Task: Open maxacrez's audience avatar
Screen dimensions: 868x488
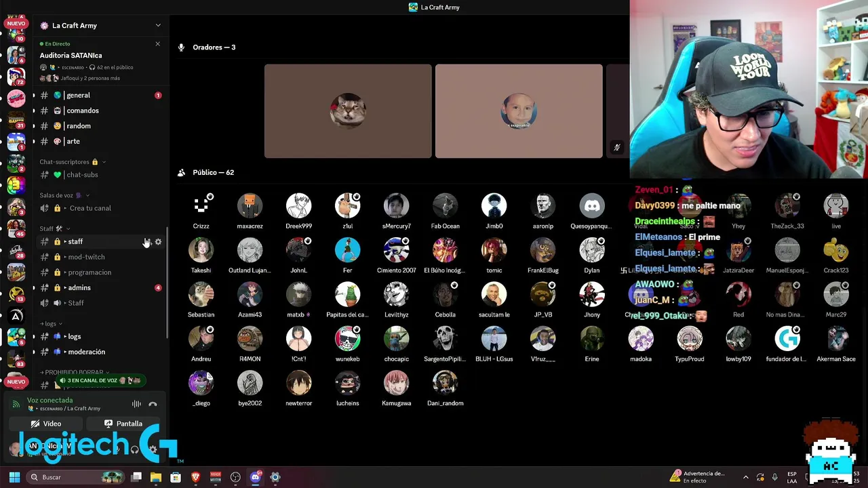Action: point(250,206)
